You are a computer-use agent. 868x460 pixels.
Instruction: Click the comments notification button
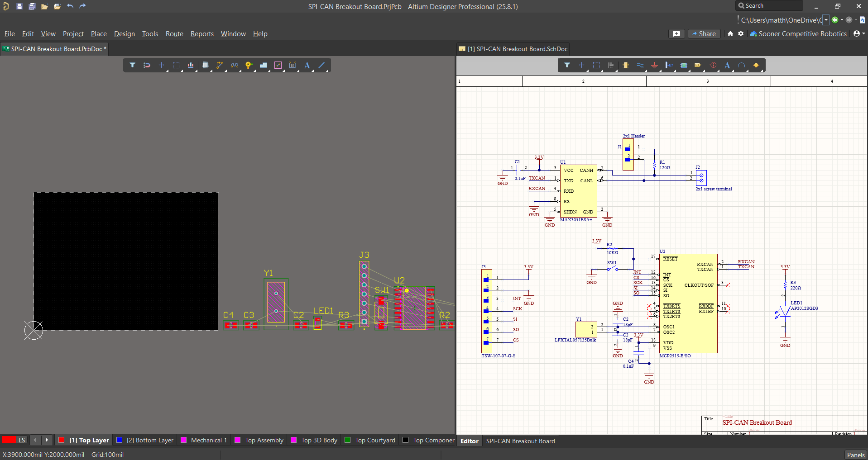pos(676,34)
